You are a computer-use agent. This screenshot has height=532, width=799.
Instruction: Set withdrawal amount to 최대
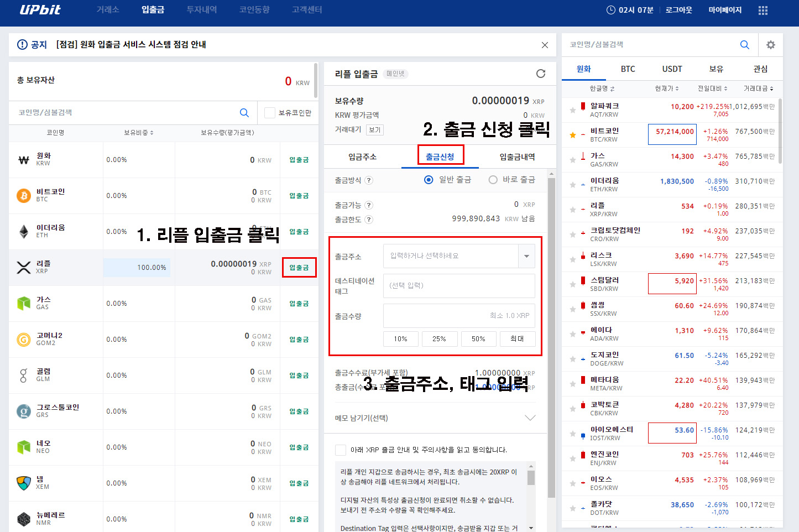click(518, 339)
